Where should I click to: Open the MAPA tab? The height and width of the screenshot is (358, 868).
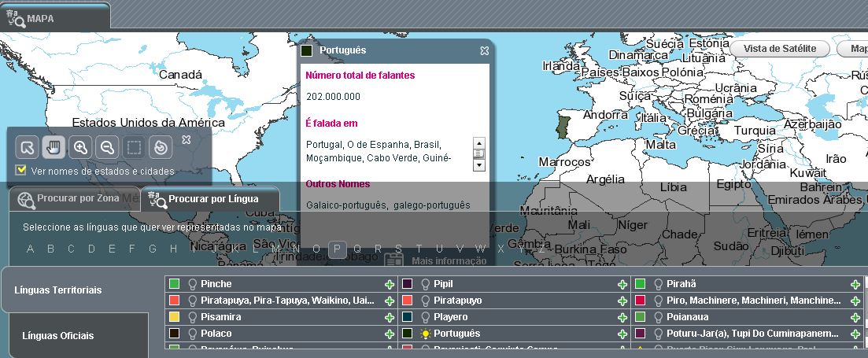tap(54, 16)
